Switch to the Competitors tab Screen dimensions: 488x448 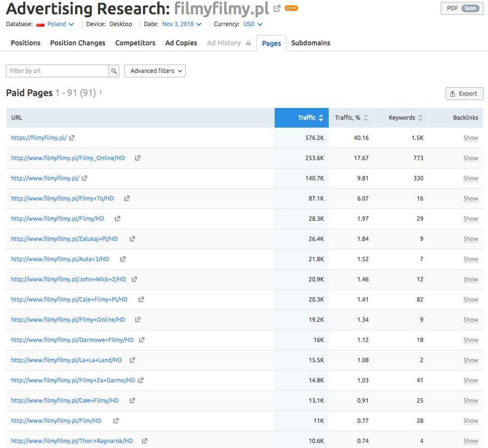click(135, 43)
